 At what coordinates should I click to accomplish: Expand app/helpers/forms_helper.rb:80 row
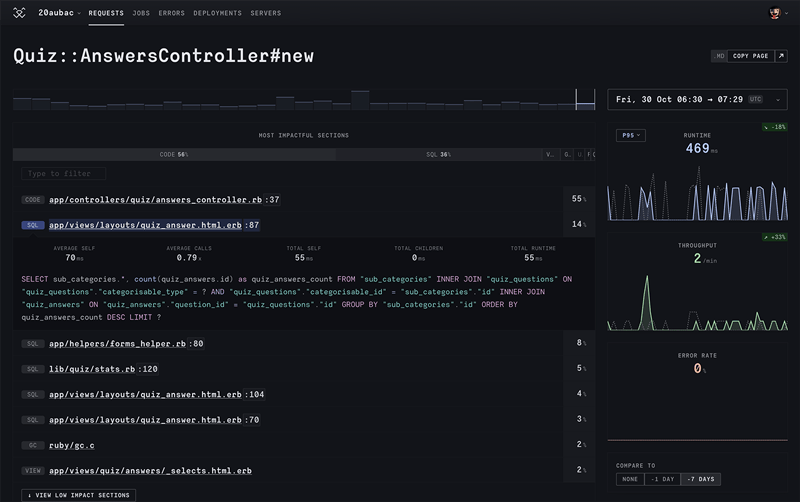(126, 344)
